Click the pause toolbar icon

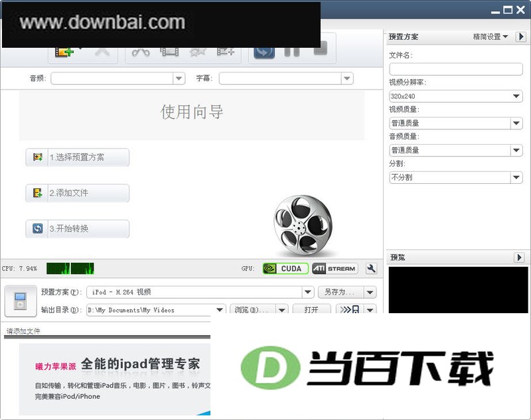coord(292,52)
